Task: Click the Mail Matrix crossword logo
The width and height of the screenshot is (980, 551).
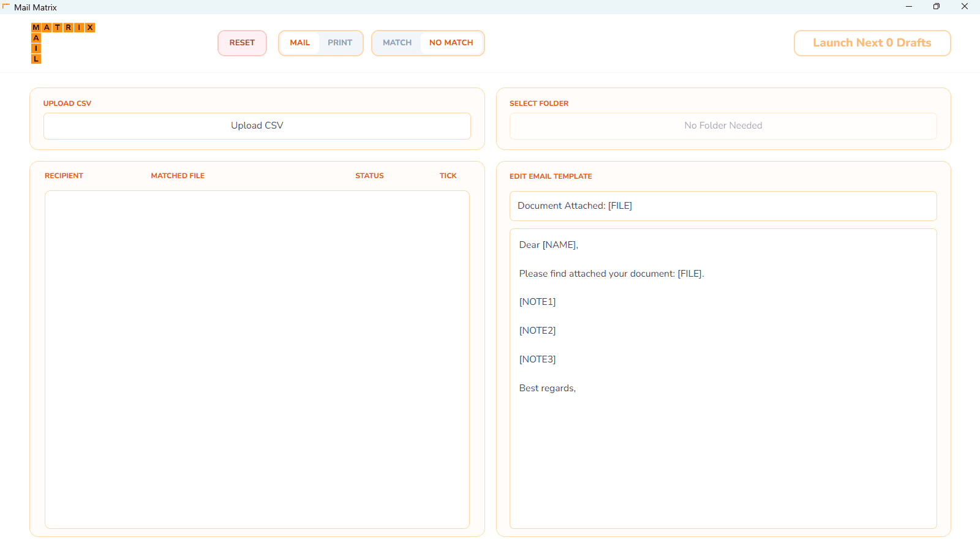Action: (x=62, y=43)
